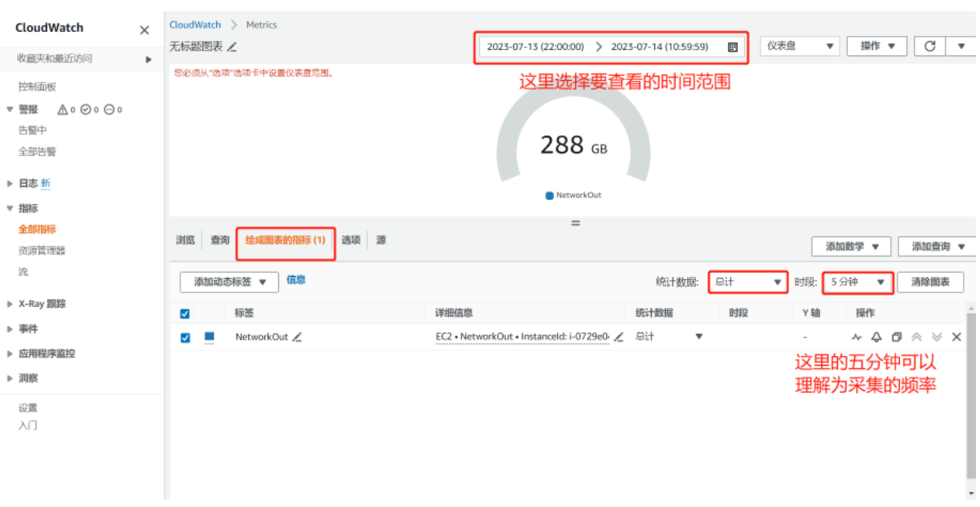Collapse the 警报 section in sidebar
980x507 pixels.
[x=10, y=109]
